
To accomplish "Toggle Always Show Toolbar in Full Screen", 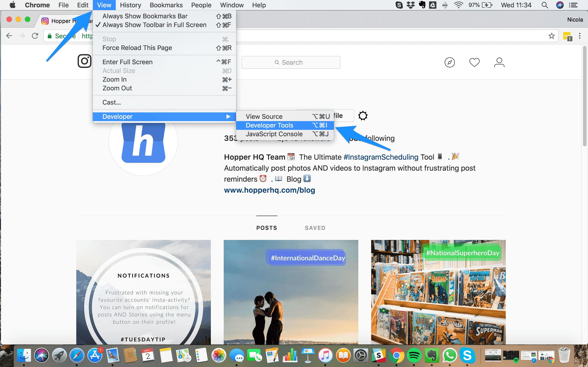I will click(155, 25).
